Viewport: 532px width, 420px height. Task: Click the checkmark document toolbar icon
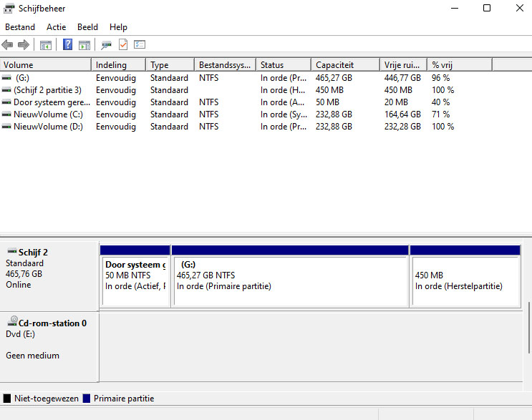coord(123,44)
